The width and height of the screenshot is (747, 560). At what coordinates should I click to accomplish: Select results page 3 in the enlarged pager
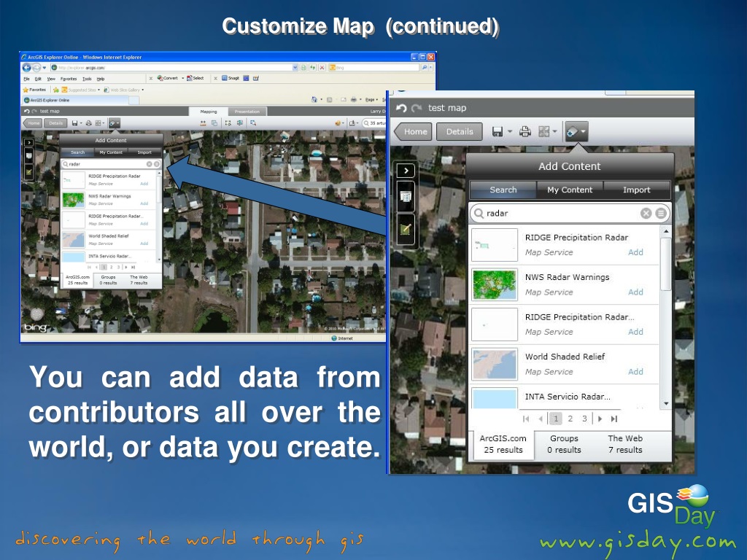point(584,419)
